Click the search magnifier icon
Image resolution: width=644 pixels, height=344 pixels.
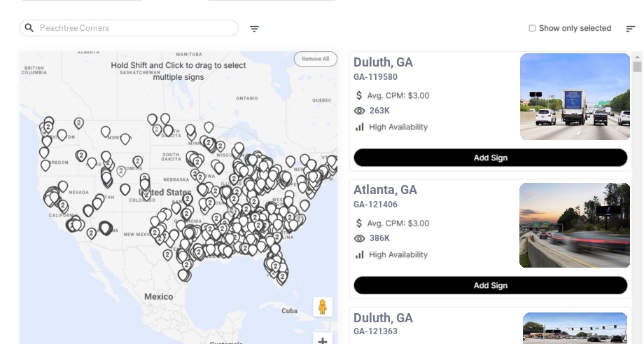(x=29, y=28)
